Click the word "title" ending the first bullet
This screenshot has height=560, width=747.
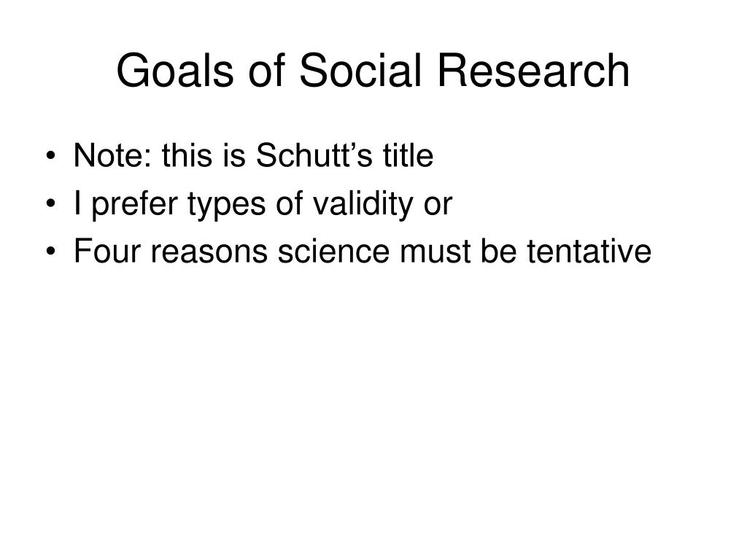409,156
